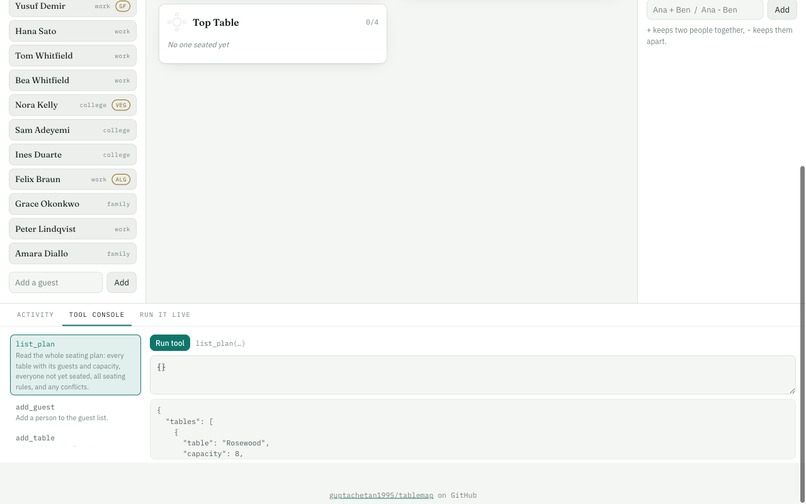
Task: Select guest Ines Duarte
Action: (72, 155)
